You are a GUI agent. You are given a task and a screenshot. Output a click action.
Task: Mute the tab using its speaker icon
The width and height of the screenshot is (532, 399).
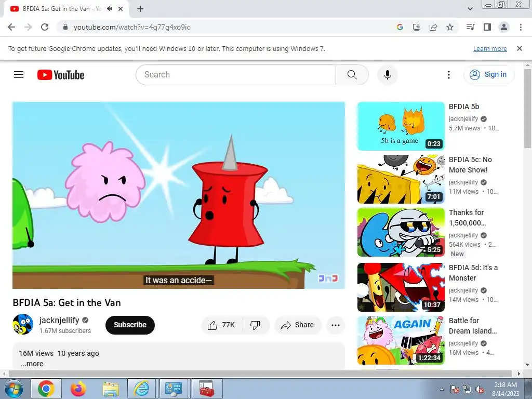click(x=110, y=9)
